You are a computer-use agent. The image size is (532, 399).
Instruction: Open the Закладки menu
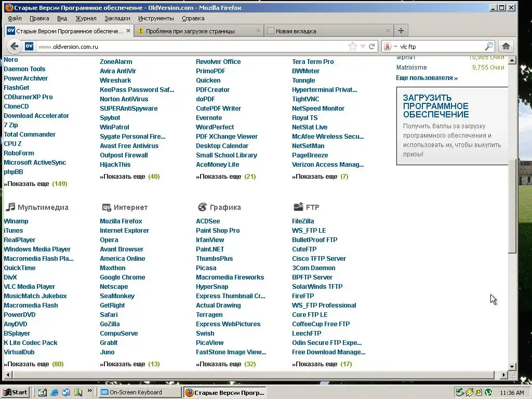[x=117, y=18]
